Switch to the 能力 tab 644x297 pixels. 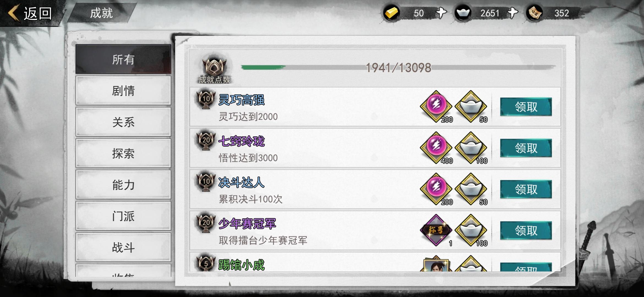[123, 185]
